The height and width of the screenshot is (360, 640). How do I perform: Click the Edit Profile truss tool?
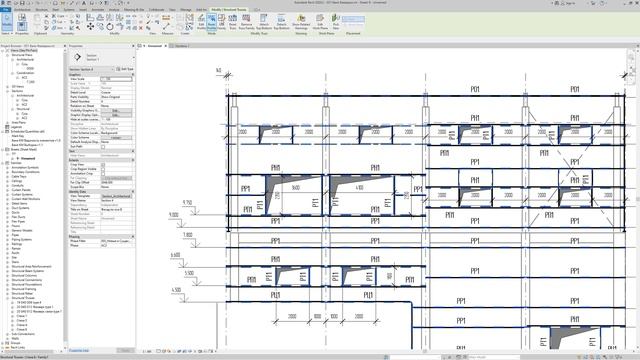click(x=201, y=22)
